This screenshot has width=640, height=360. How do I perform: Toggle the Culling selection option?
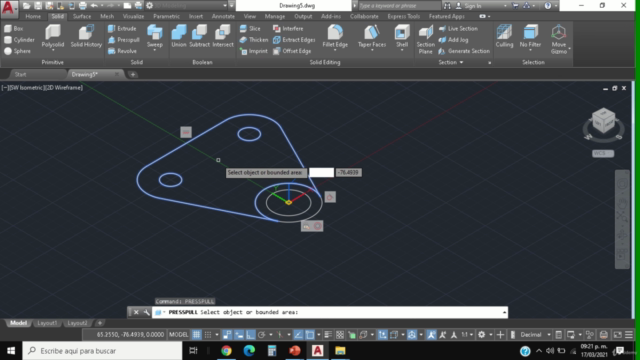pos(504,37)
